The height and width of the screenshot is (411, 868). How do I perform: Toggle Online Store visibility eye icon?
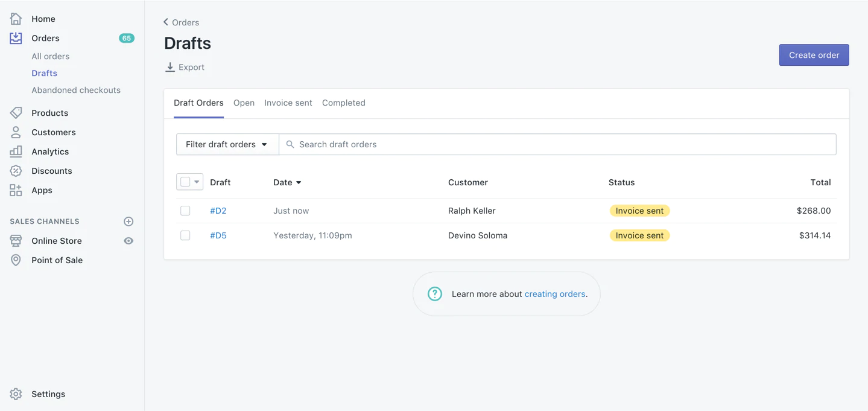(x=128, y=240)
